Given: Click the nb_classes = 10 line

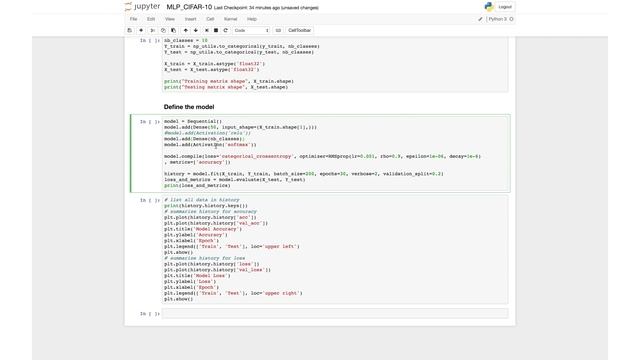Looking at the screenshot, I should pos(186,40).
